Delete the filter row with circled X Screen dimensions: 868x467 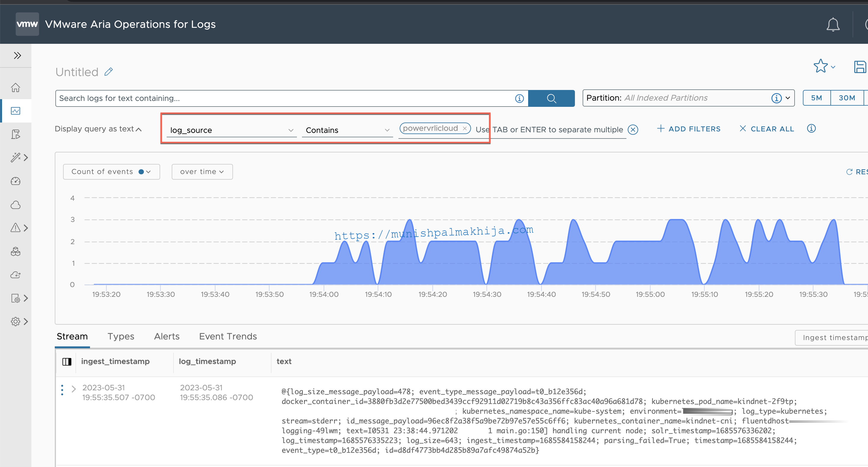point(633,130)
